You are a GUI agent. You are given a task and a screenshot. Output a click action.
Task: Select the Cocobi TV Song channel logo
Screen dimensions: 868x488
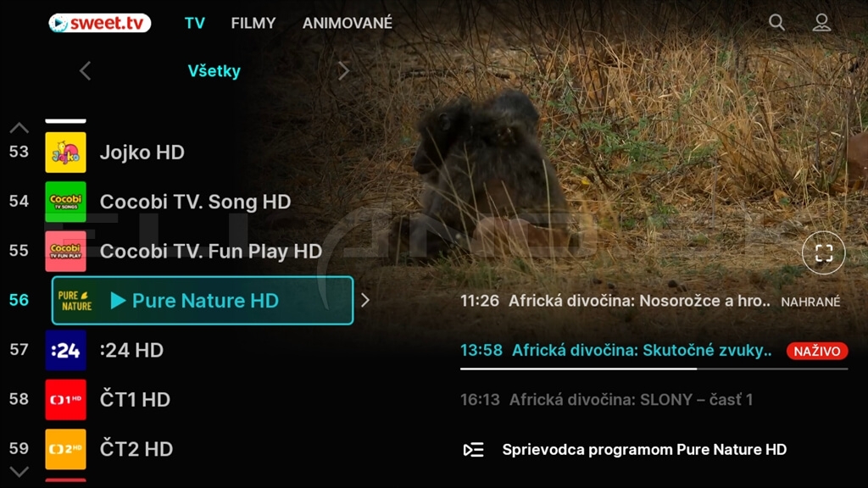coord(65,202)
